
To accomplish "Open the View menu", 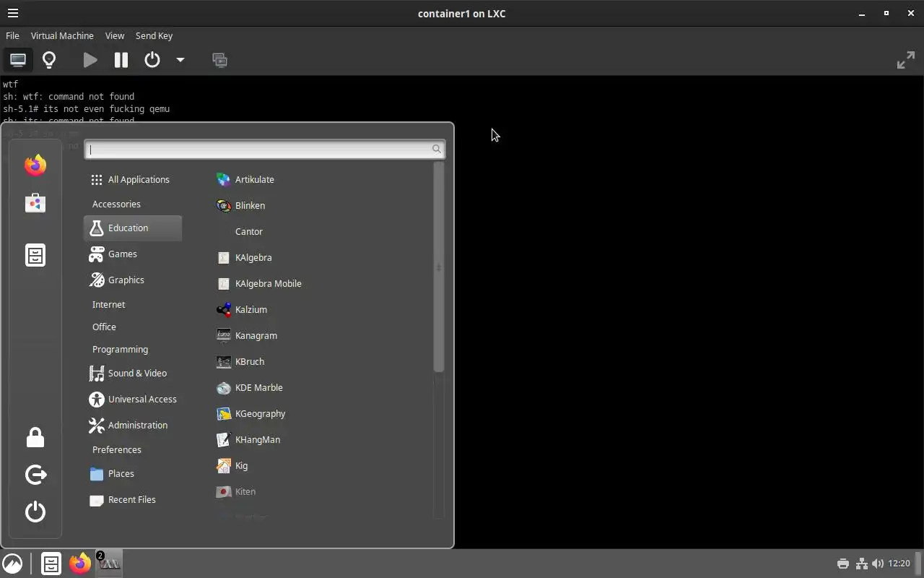I will [115, 35].
